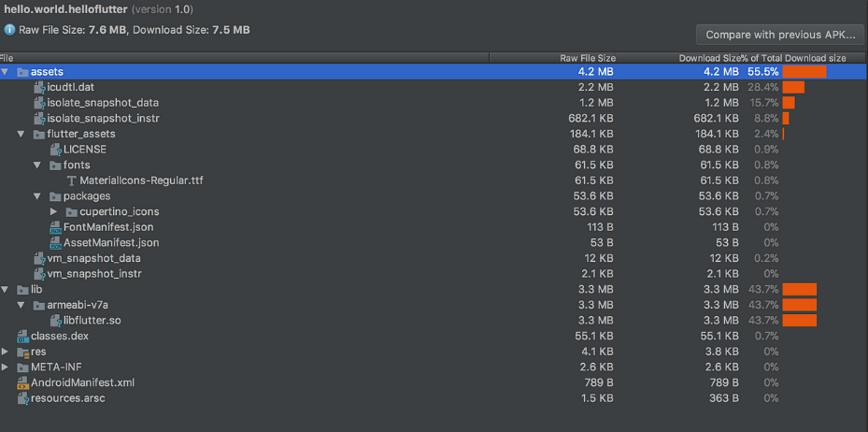This screenshot has height=432, width=868.
Task: Click the classes.dex file icon
Action: click(x=22, y=337)
